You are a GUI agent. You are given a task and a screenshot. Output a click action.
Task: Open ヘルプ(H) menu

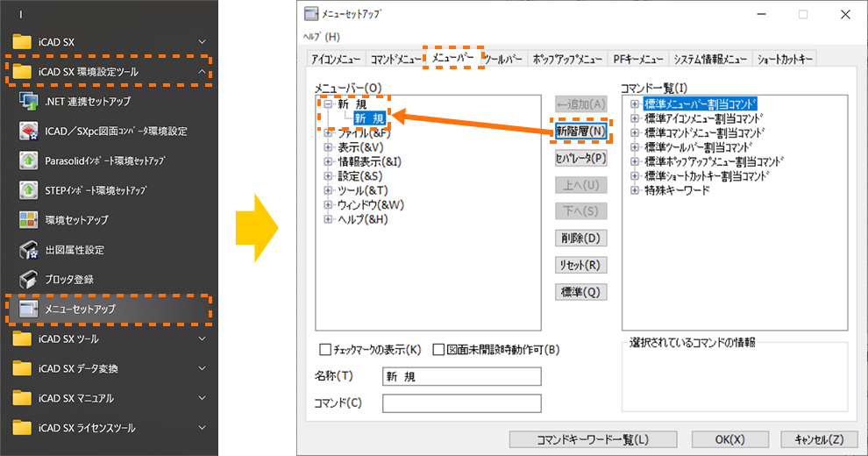(x=322, y=37)
